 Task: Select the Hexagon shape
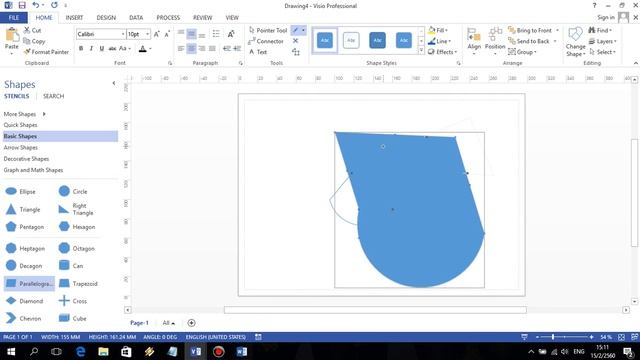(x=77, y=227)
